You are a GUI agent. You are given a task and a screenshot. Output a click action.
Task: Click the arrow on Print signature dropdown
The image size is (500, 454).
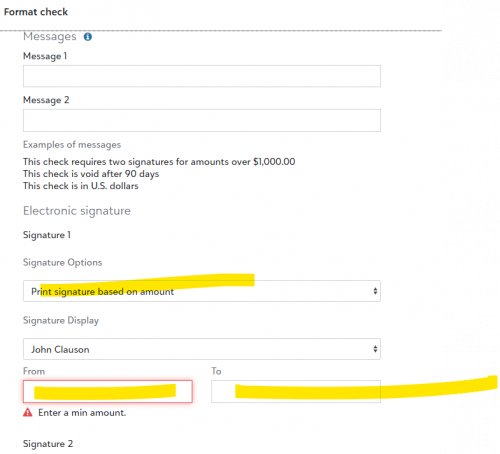coord(375,291)
